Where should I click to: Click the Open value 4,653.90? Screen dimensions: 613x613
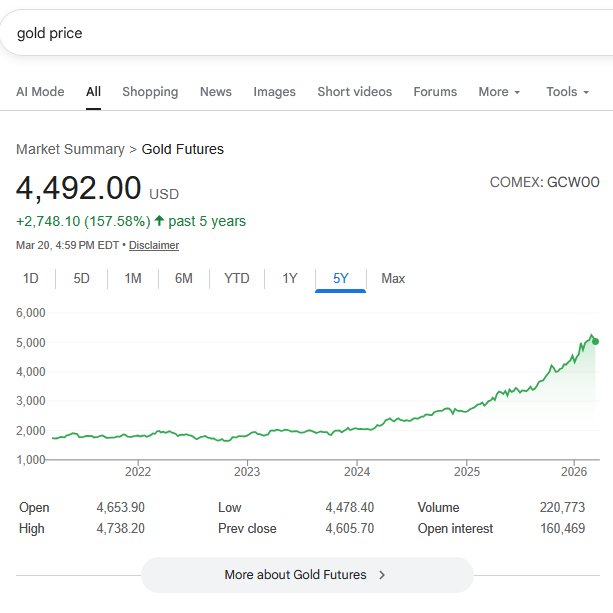(121, 507)
